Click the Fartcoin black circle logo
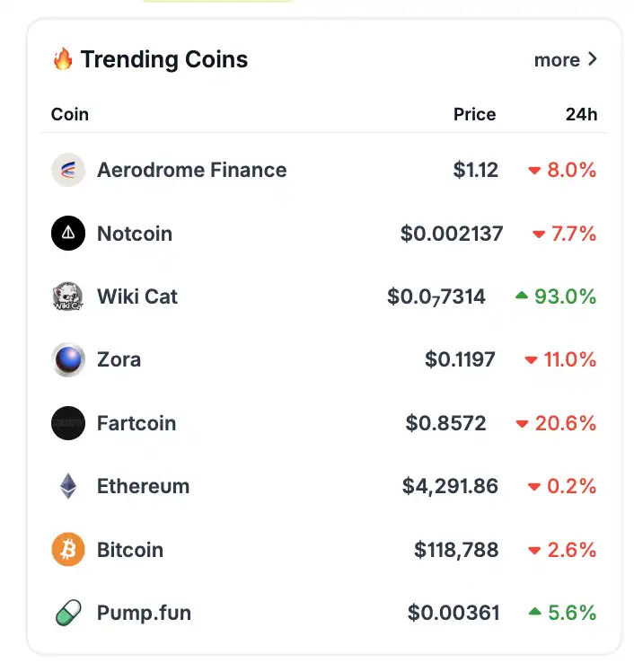Image resolution: width=634 pixels, height=672 pixels. [x=68, y=423]
